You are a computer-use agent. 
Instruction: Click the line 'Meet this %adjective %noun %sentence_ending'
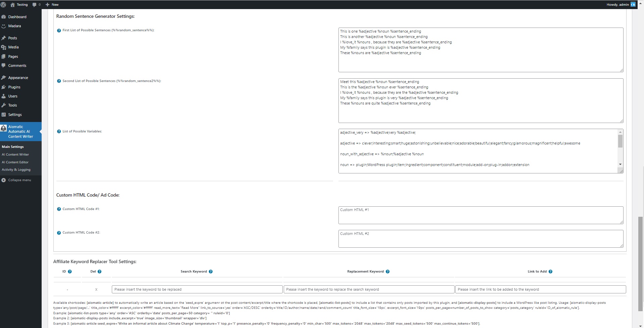tap(379, 82)
